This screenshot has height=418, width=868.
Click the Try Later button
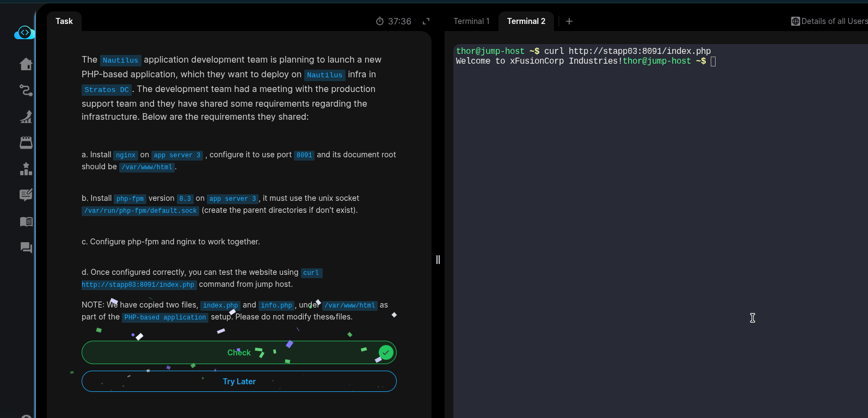(239, 382)
